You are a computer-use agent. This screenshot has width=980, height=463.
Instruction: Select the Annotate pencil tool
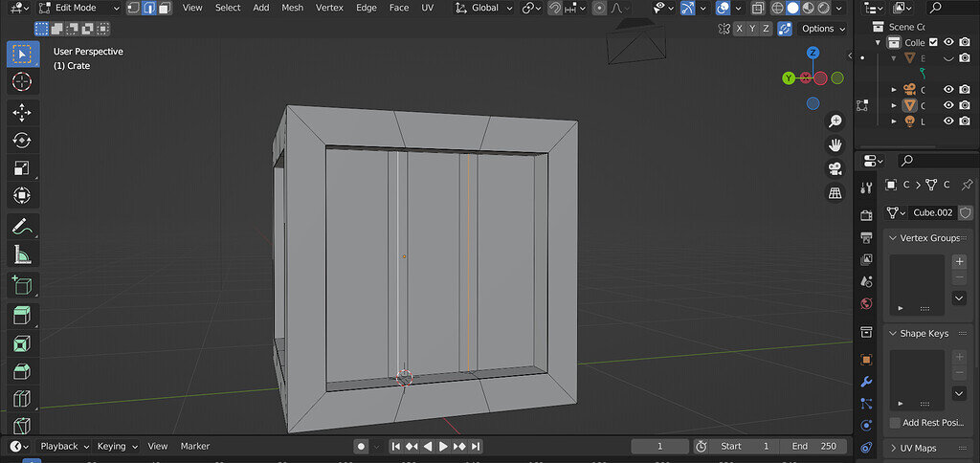(x=22, y=227)
